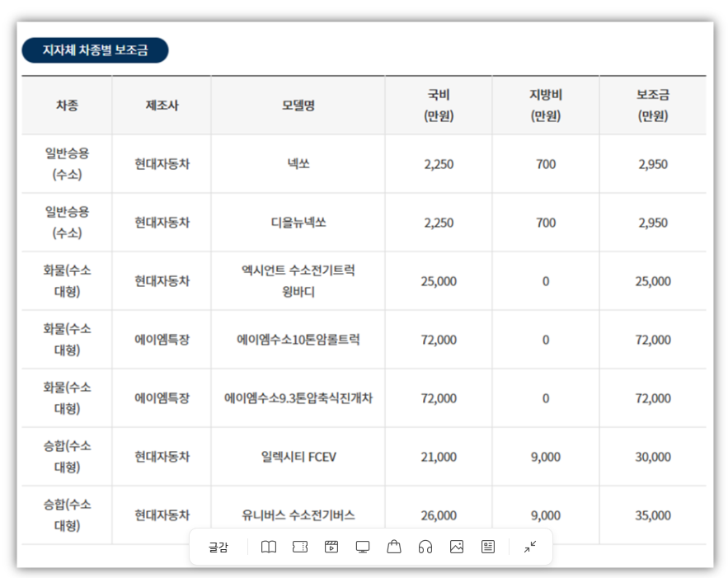Click the ticket coupon icon

pos(300,547)
